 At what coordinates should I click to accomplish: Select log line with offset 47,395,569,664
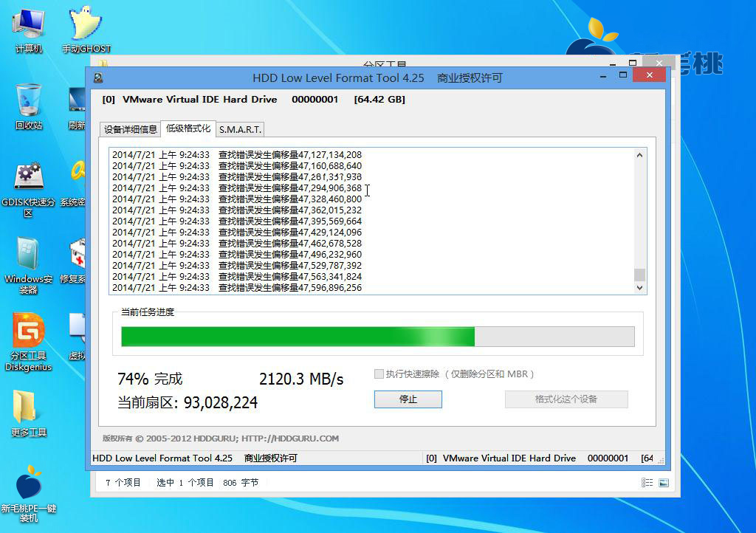pyautogui.click(x=237, y=221)
